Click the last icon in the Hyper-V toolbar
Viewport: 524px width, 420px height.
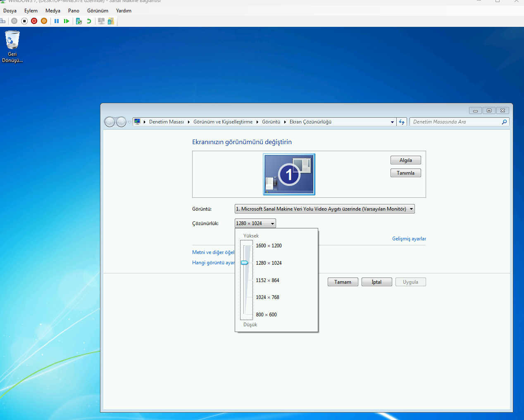(x=111, y=21)
